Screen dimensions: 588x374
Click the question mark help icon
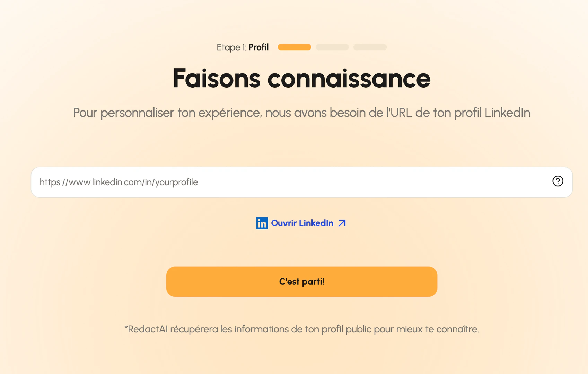558,181
